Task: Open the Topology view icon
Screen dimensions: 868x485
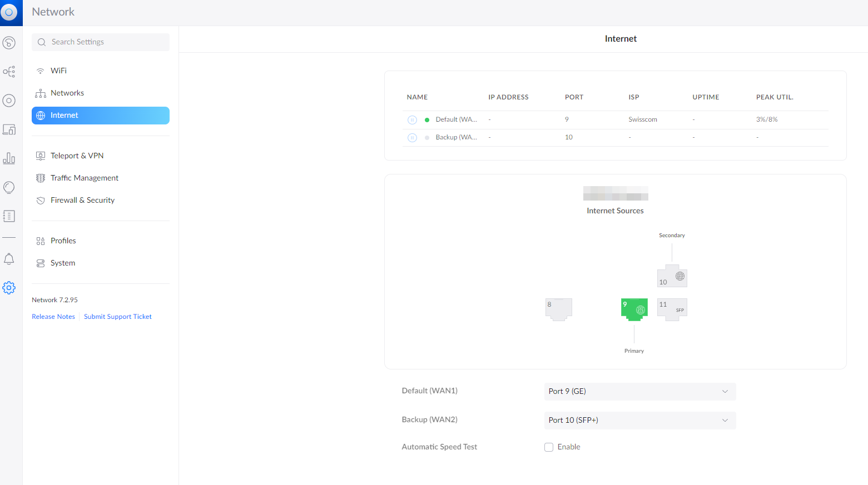Action: [x=9, y=72]
